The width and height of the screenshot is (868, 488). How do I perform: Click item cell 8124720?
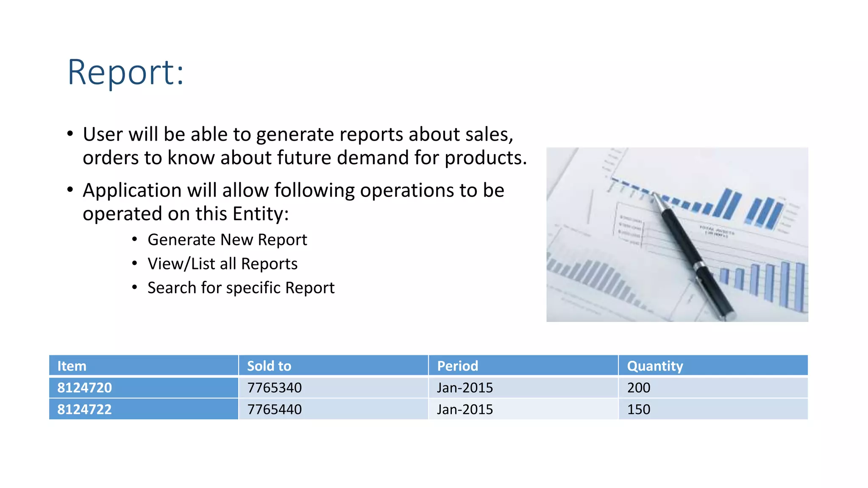(85, 388)
